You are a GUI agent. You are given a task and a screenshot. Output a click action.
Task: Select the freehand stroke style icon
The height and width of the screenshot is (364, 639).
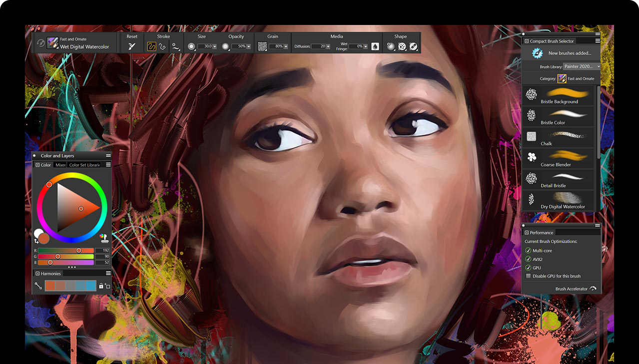151,46
